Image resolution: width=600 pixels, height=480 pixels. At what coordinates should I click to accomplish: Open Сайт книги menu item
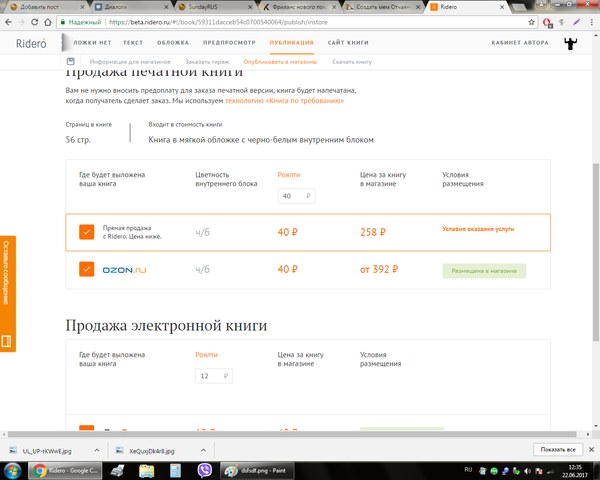coord(348,42)
